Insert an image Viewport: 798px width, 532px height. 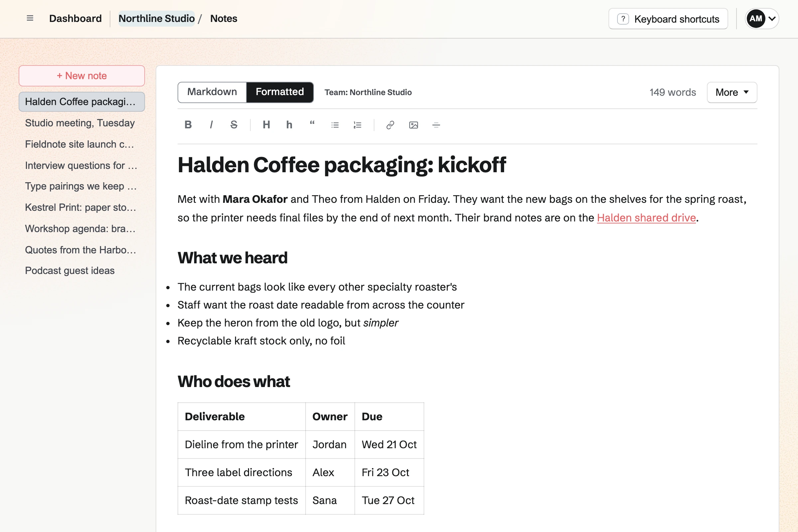click(x=413, y=125)
